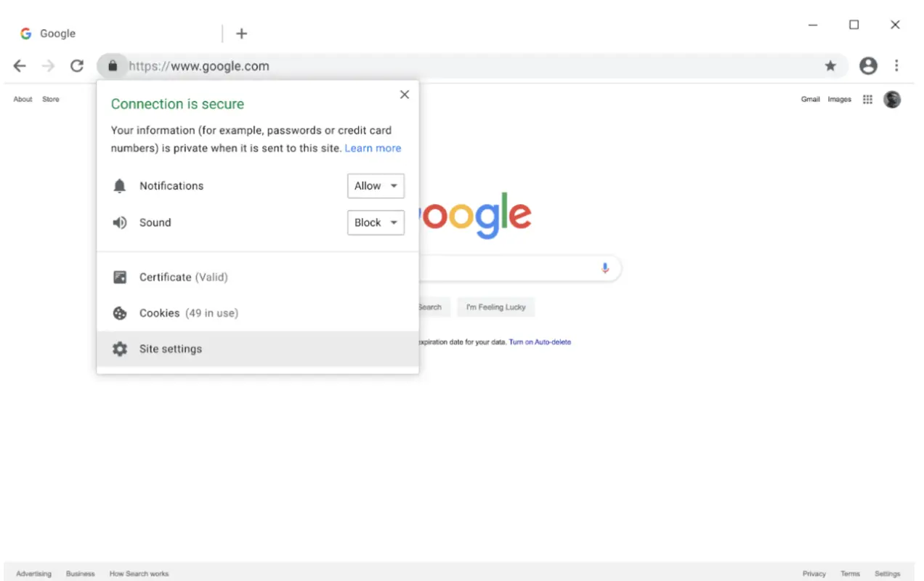Click the Sound speaker icon
Screen dimensions: 924x581
(119, 222)
